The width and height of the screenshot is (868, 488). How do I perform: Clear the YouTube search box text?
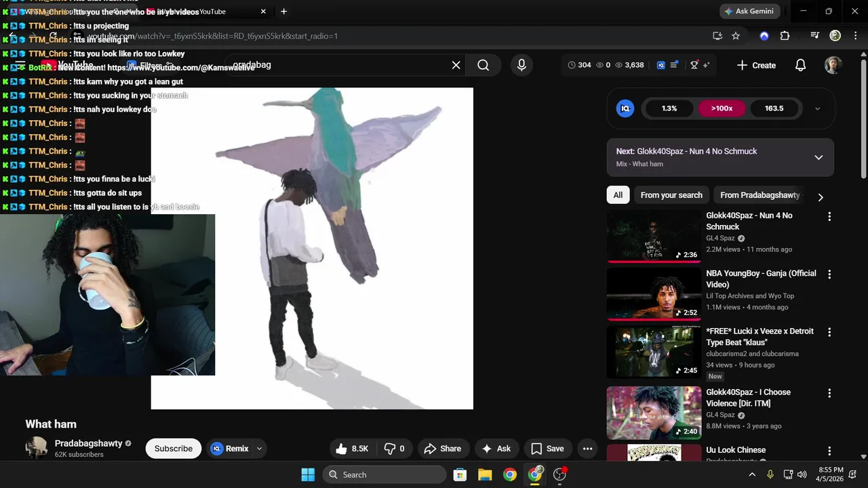(456, 65)
